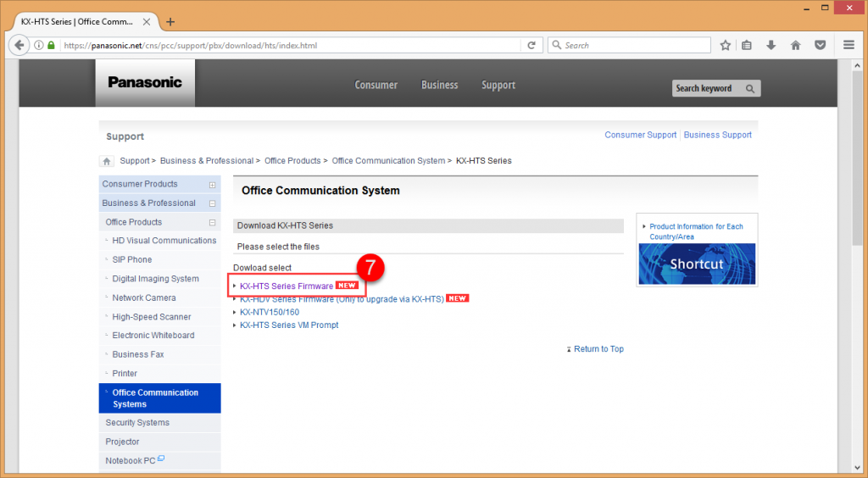This screenshot has width=868, height=478.
Task: Open a new tab with plus icon
Action: (x=170, y=22)
